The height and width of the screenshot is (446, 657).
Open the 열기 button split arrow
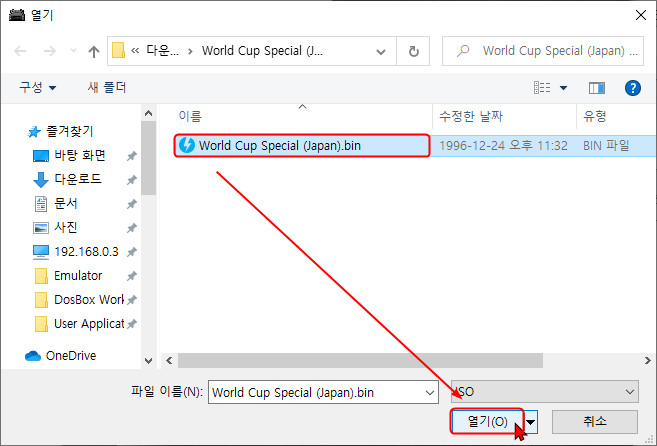click(531, 422)
